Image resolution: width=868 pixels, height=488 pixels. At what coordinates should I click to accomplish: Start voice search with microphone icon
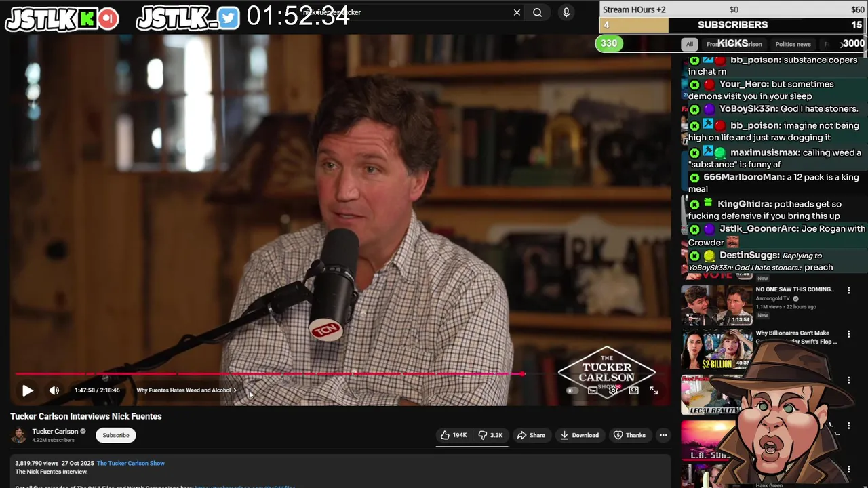point(566,12)
